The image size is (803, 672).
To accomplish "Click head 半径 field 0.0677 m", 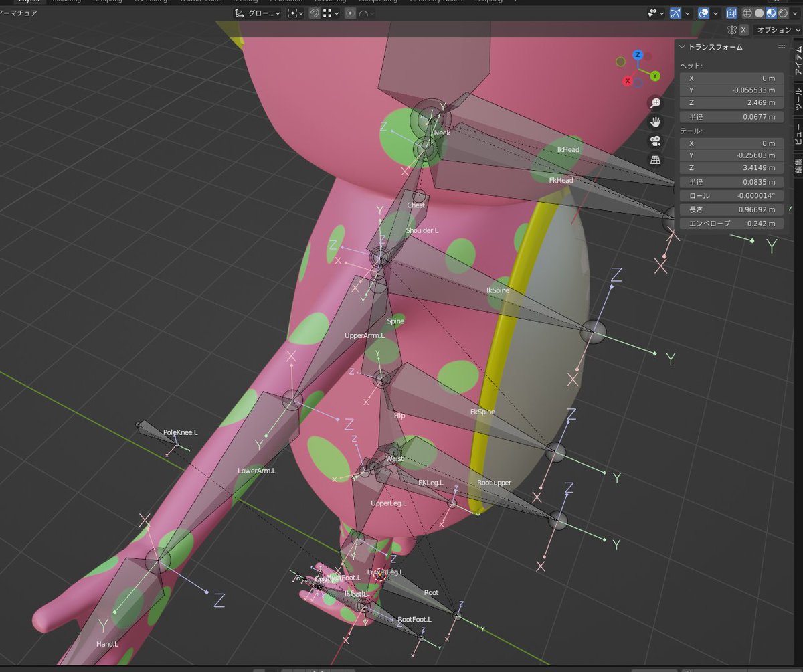I will tap(731, 117).
